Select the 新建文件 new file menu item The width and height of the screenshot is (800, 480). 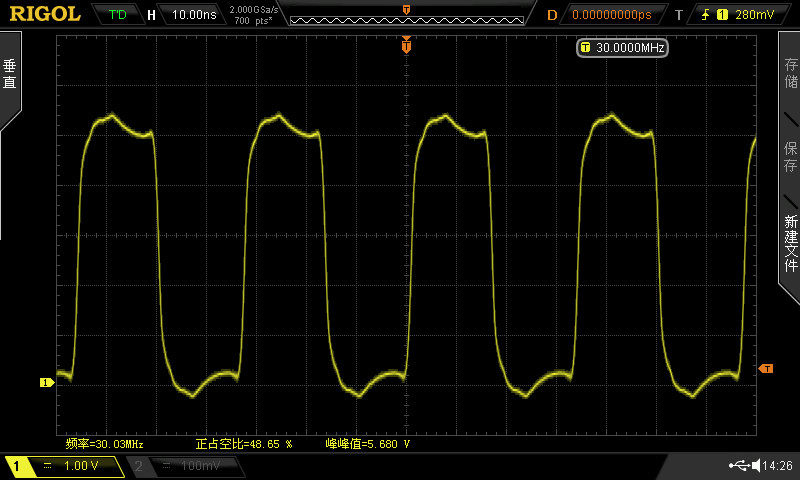tap(791, 243)
